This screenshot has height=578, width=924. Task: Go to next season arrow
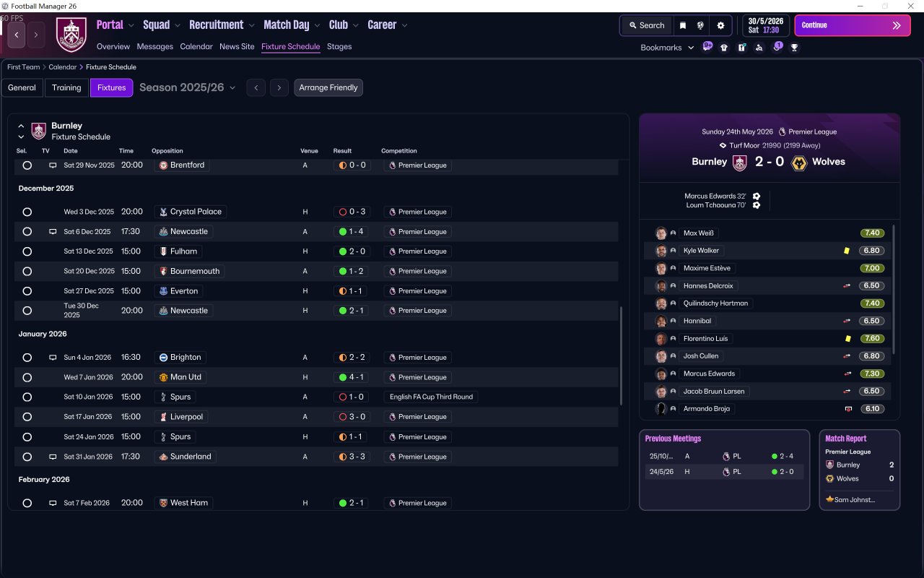[279, 87]
